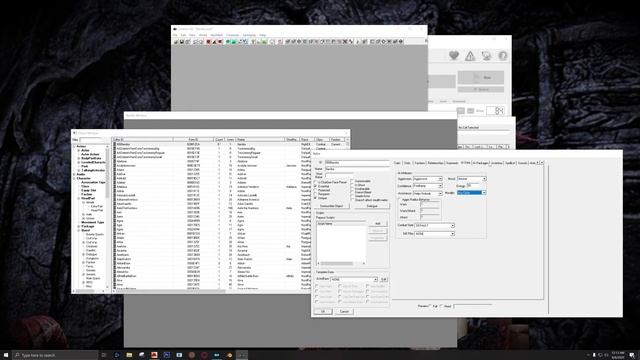Toggle the Essential checkbox in Actor dialog
640x360 pixels.
316,186
